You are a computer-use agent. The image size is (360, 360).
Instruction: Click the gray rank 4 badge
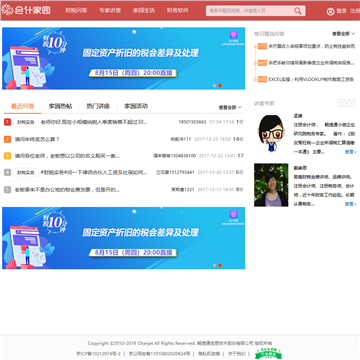[x=7, y=172]
